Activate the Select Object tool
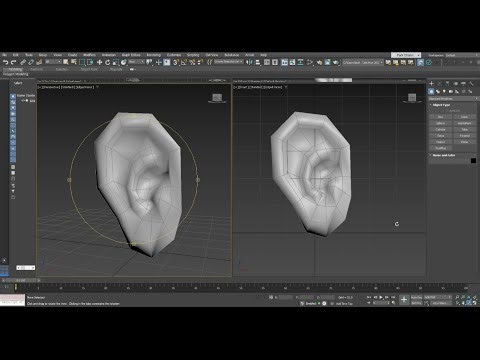This screenshot has height=360, width=480. point(66,62)
